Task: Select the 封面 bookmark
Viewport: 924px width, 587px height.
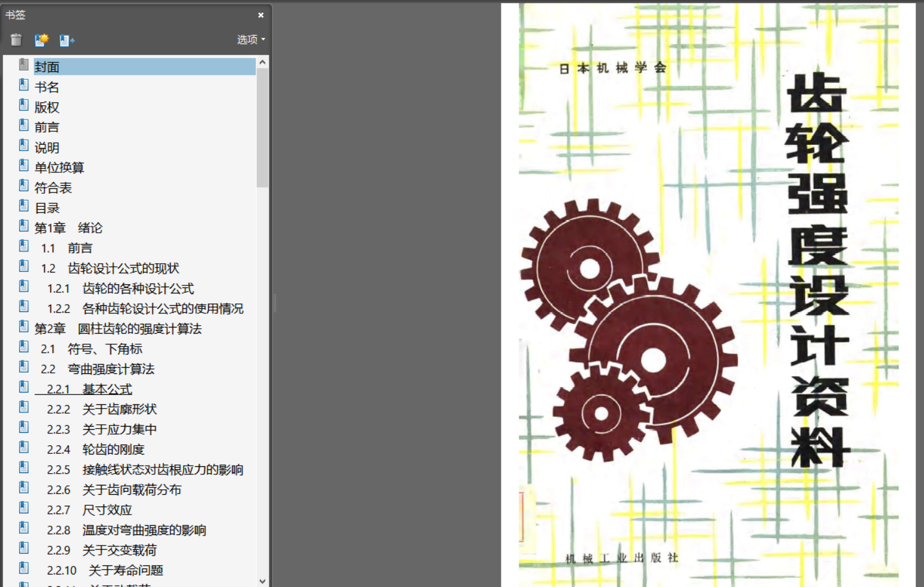Action: (47, 67)
